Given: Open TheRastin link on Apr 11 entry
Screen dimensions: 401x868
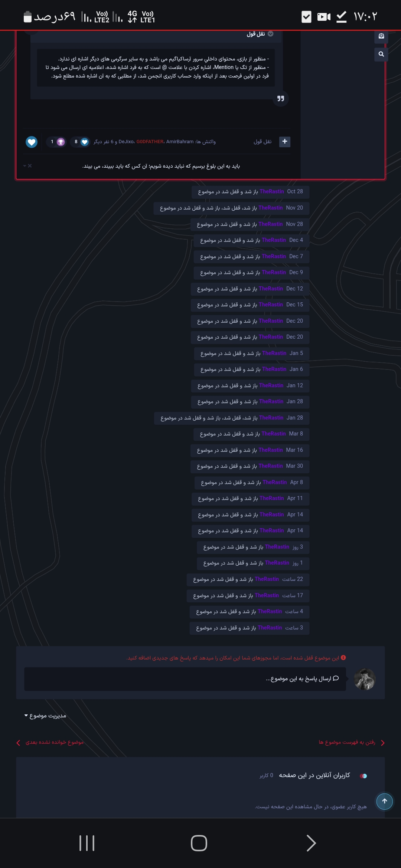Looking at the screenshot, I should [272, 498].
